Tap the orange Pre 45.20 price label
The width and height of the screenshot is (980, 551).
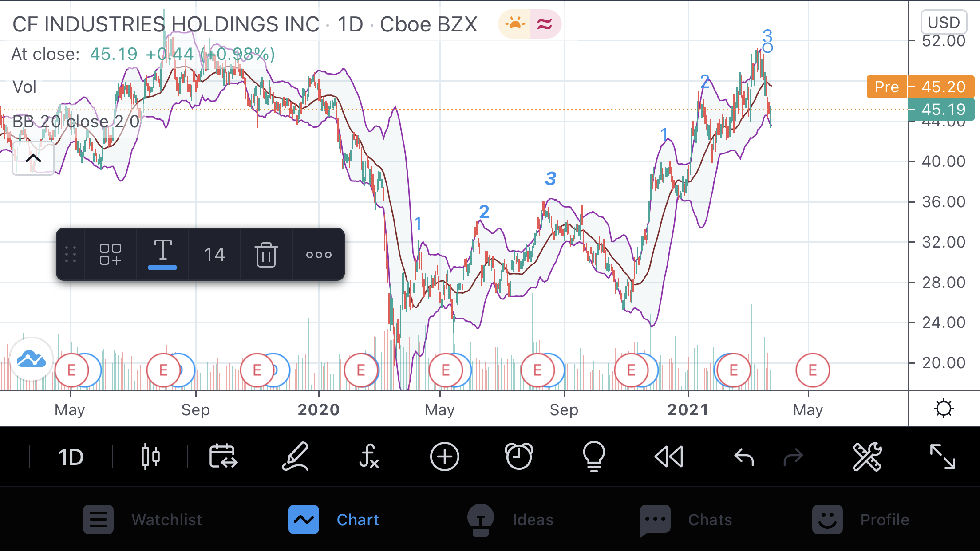921,87
